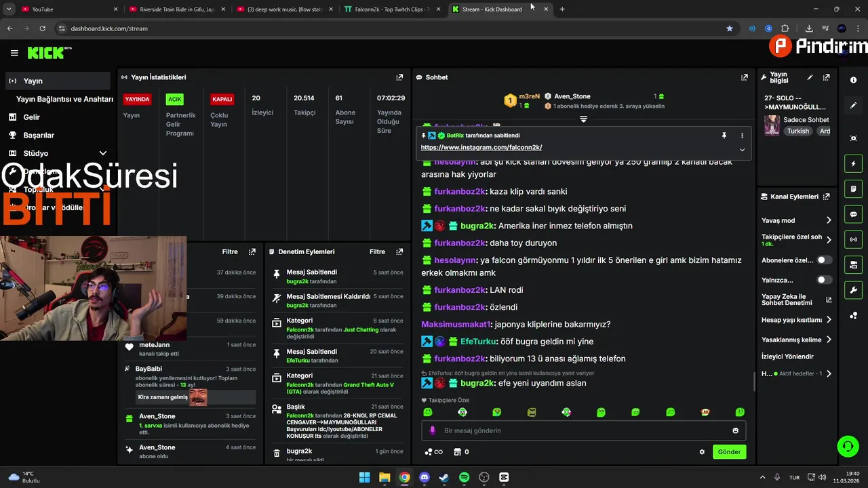The height and width of the screenshot is (488, 868).
Task: Open the info icon in right sidebar
Action: pos(853,80)
